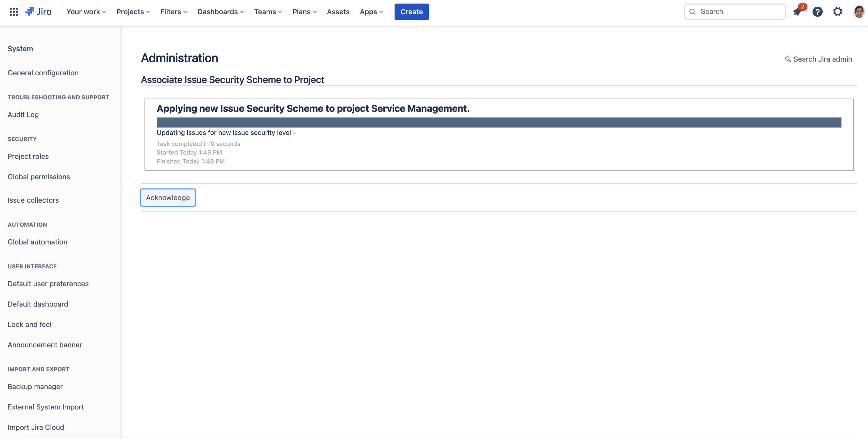Click the search magnifier in top bar
Image resolution: width=868 pixels, height=439 pixels.
pyautogui.click(x=692, y=12)
